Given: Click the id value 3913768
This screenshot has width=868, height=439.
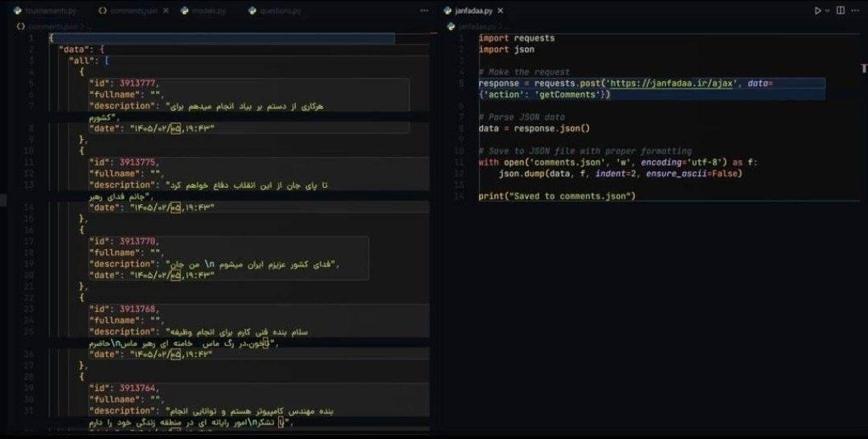Looking at the screenshot, I should pos(137,309).
